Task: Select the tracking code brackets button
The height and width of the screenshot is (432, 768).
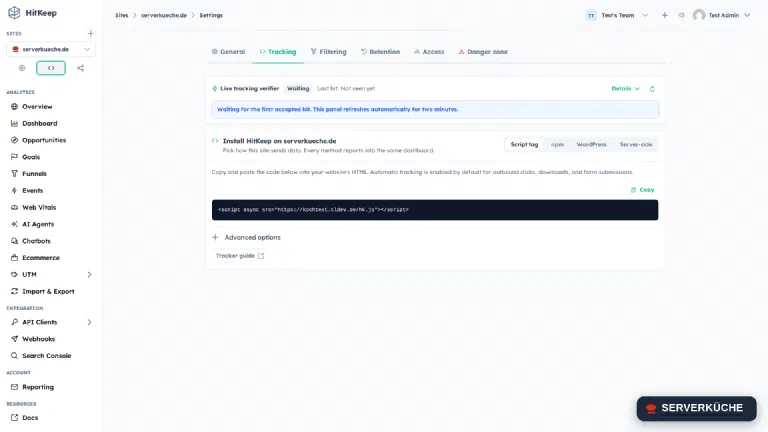Action: tap(51, 68)
